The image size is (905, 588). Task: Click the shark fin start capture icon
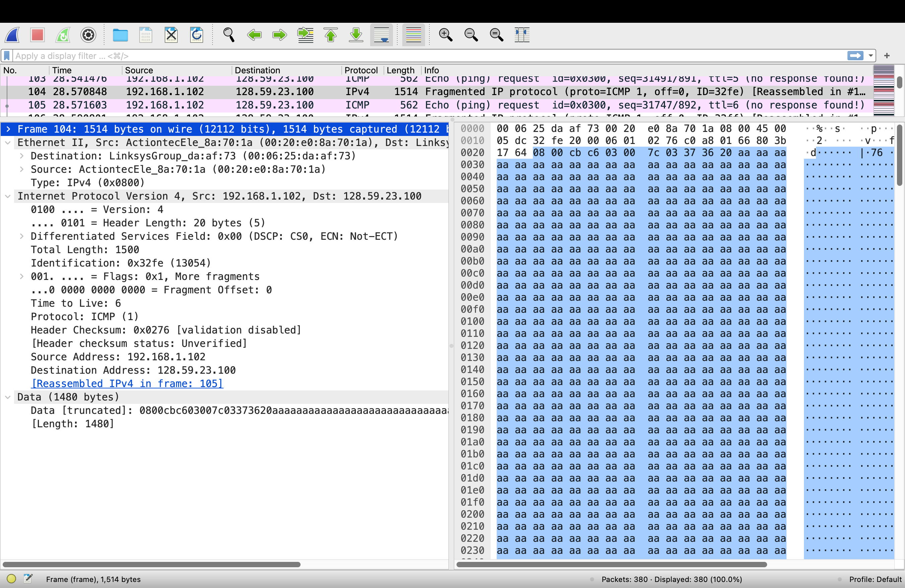12,35
